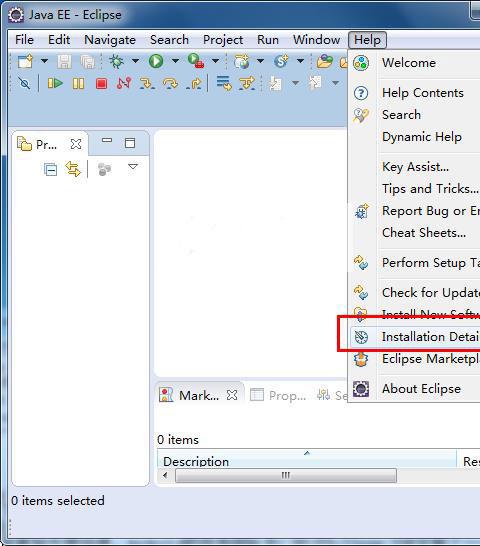This screenshot has width=480, height=546.
Task: Open the Project menu
Action: click(x=223, y=40)
